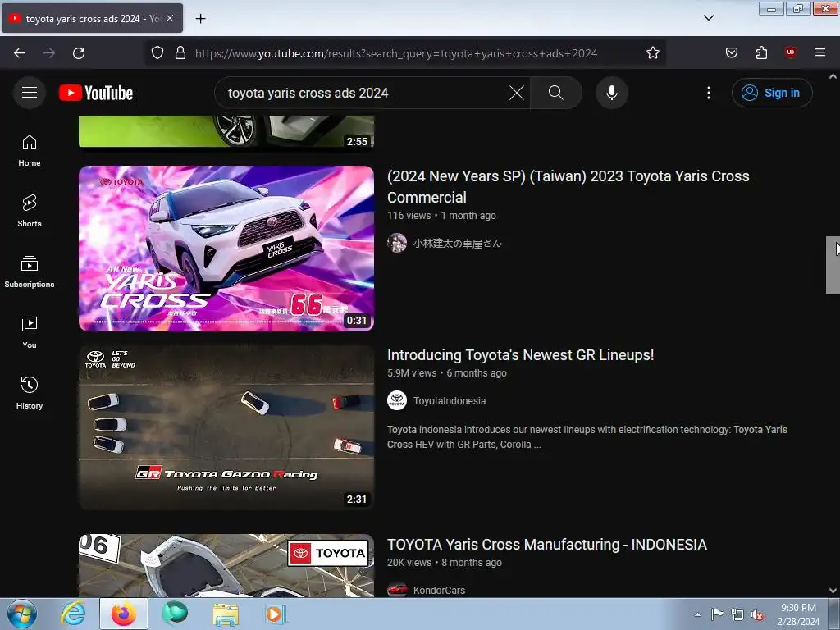Open Firefox application menu
Viewport: 840px width, 630px height.
[820, 52]
